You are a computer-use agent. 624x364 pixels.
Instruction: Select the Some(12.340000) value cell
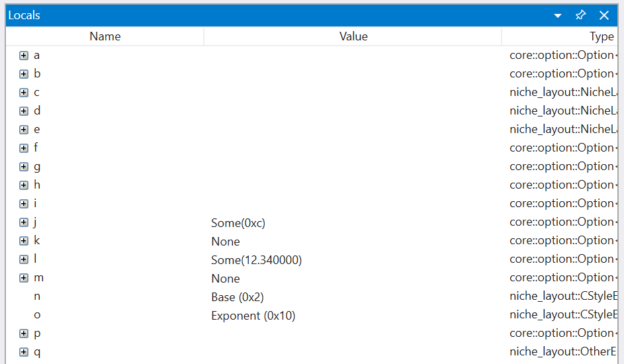coord(256,260)
